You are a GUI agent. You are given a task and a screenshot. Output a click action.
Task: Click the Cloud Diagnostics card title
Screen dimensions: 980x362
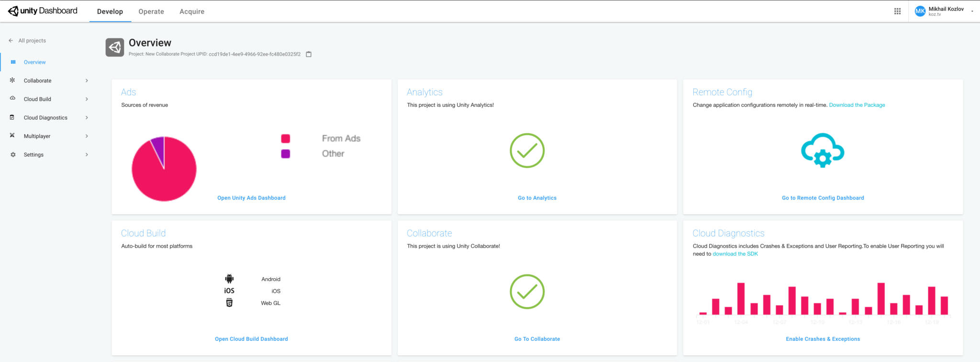coord(728,233)
